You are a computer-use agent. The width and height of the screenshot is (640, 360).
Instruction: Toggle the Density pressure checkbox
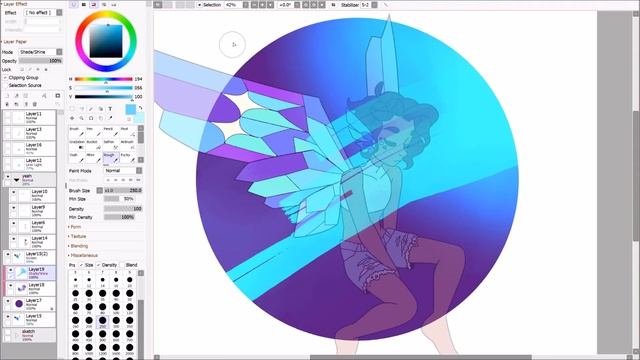(98, 265)
